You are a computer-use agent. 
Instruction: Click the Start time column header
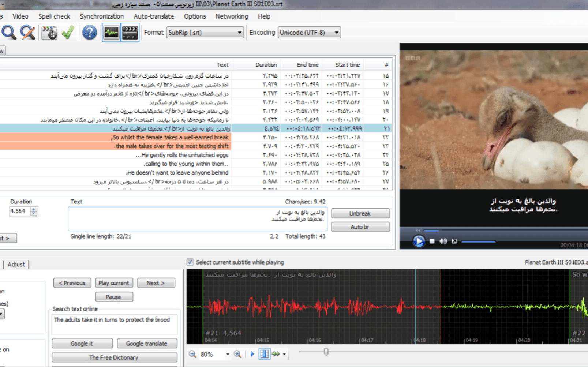coord(348,65)
